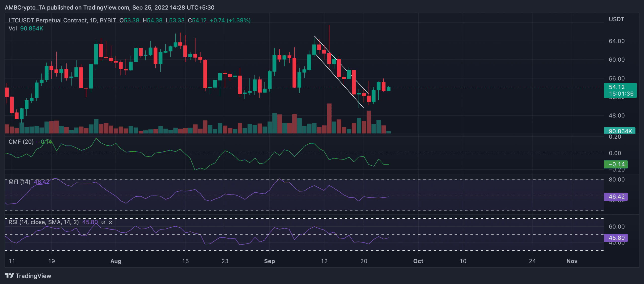Click the purple MFI axis tag 46.42
The height and width of the screenshot is (284, 644).
point(616,197)
